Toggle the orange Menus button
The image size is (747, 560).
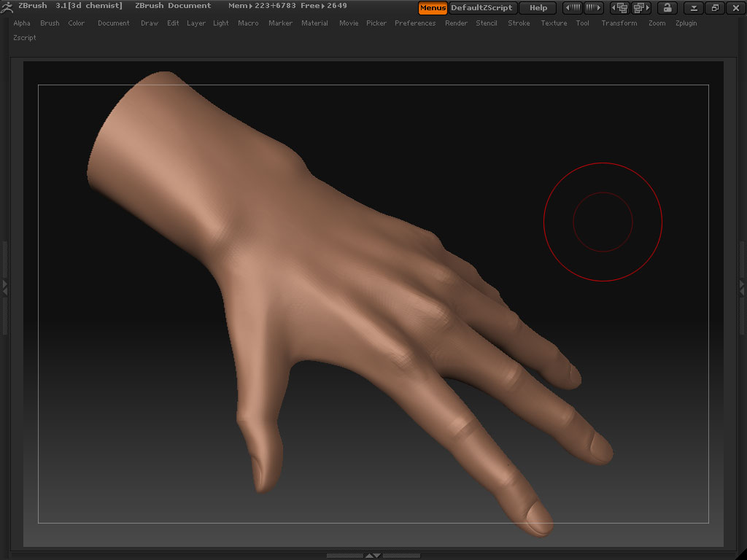(x=433, y=7)
